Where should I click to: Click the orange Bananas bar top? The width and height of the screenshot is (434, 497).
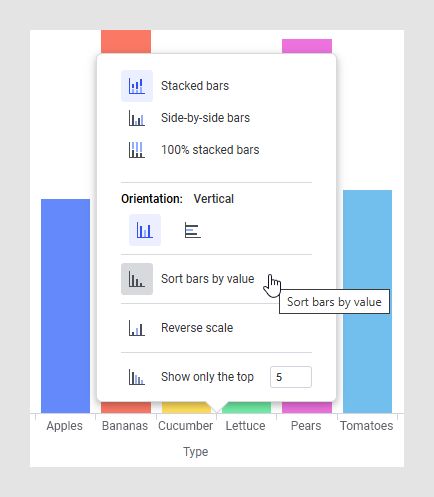126,41
